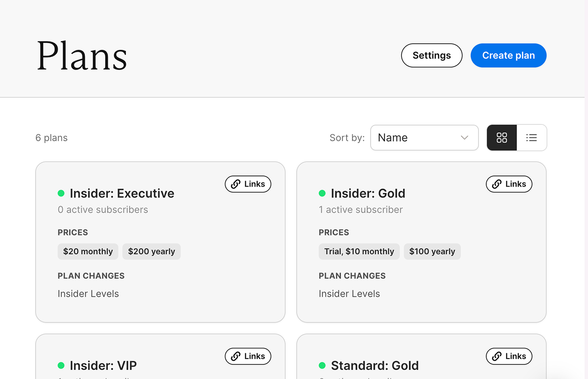This screenshot has height=379, width=588.
Task: Click the green status dot on Insider: Executive
Action: click(61, 193)
